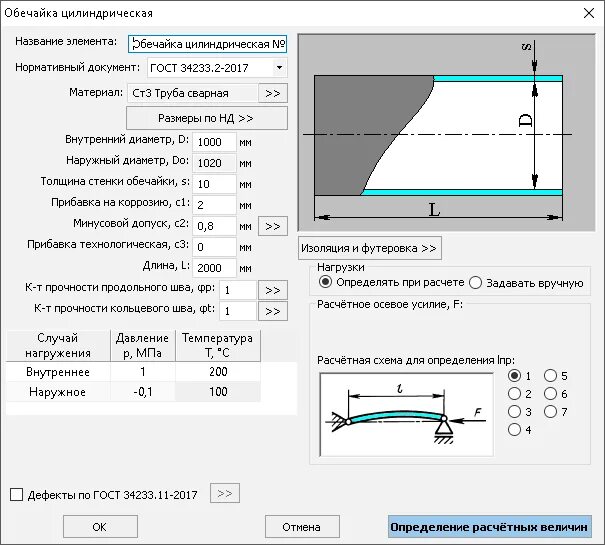
Task: Click the Ст3 Труба сварная material field
Action: coord(192,93)
